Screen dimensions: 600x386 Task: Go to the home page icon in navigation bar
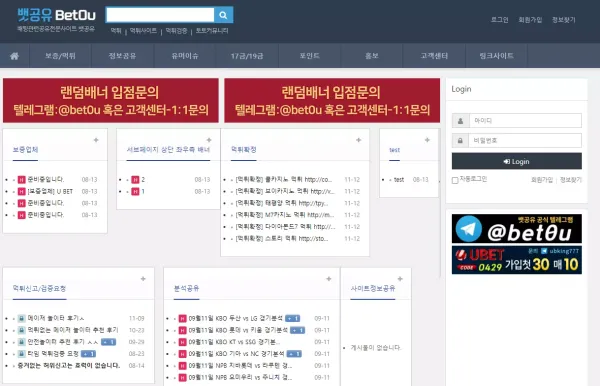(x=15, y=56)
